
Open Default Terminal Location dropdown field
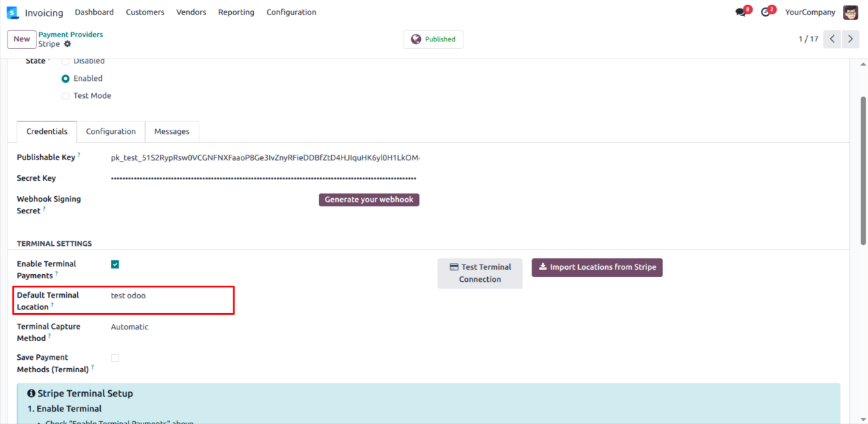coord(172,296)
